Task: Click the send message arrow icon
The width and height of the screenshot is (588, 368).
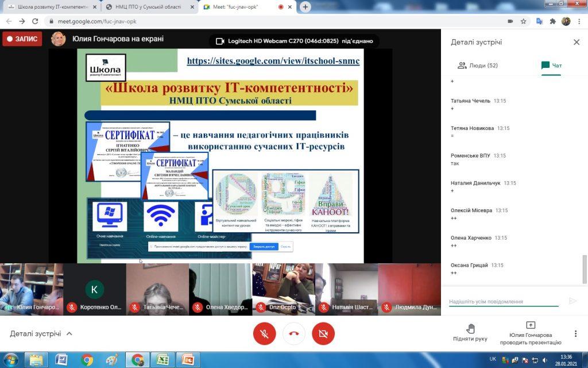Action: pos(572,301)
